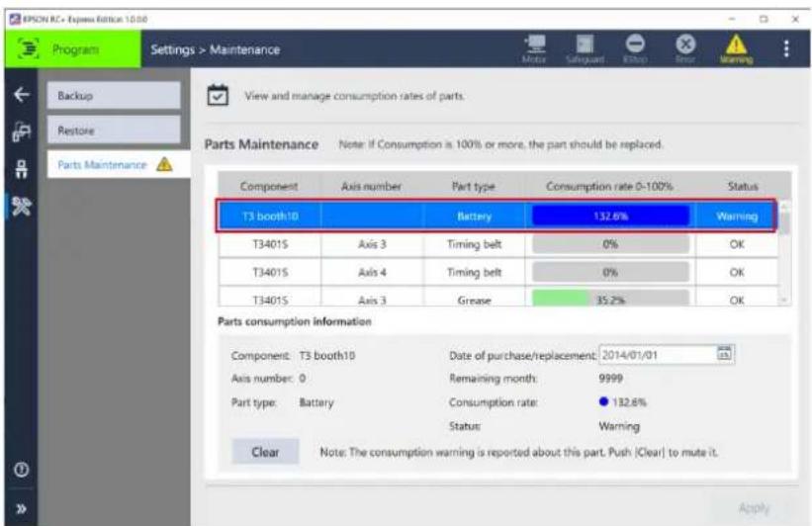Screen dimensions: 812x526
Task: Click the Part type column header
Action: (474, 186)
